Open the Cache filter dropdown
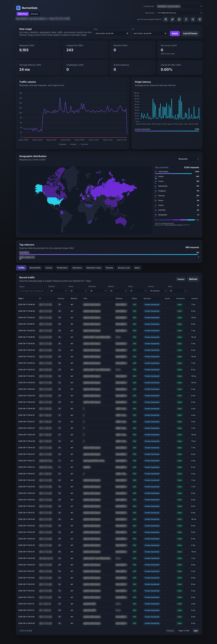This screenshot has height=644, width=217. pos(77,291)
